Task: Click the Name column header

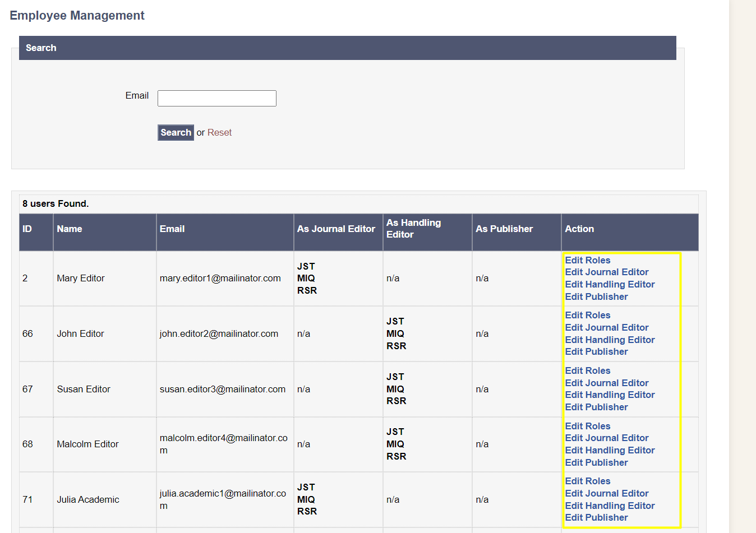Action: pos(70,229)
